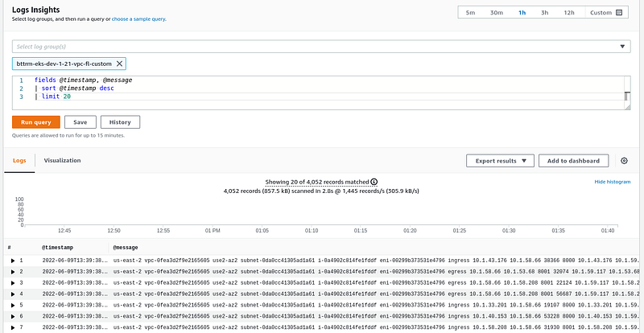Remove the bttrm-eks-dev-1-21-vpc-fl-custom log group
This screenshot has height=333, width=644.
[x=119, y=64]
